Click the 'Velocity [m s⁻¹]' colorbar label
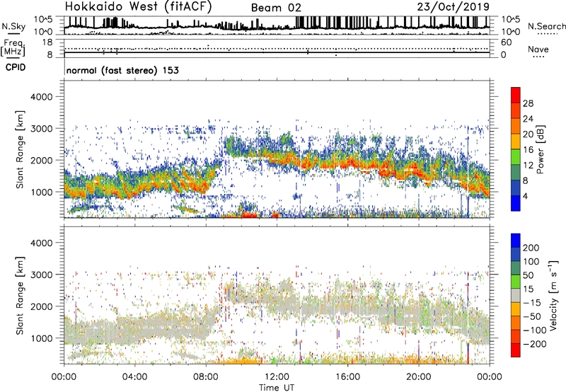Screen dimensions: 566x392 click(553, 295)
